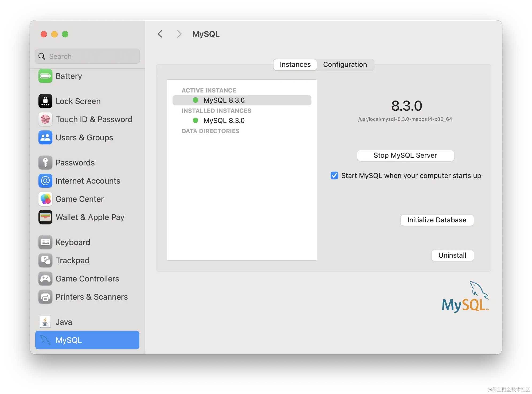Screen dimensions: 532x394
Task: Open the Wallet & Apple Pay icon
Action: point(45,217)
